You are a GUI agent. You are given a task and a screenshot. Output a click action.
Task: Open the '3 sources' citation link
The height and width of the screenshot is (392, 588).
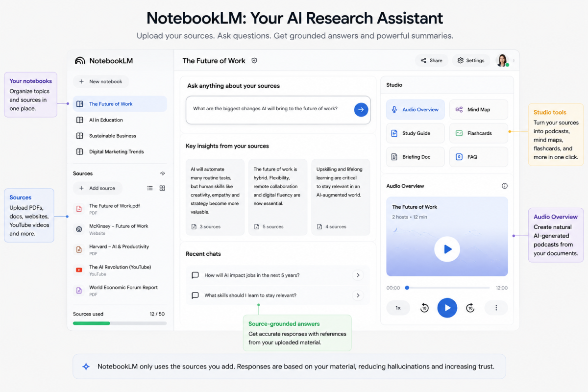206,227
